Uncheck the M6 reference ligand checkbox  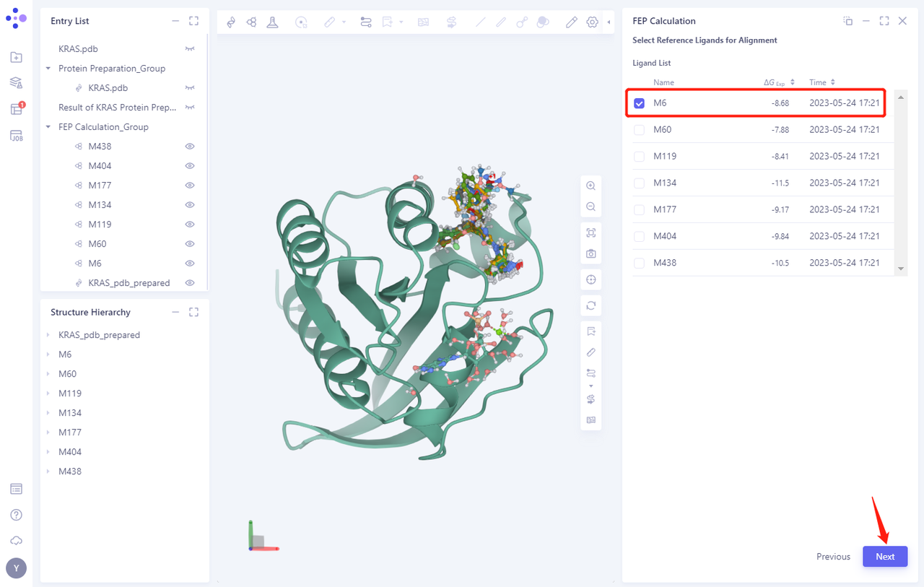coord(639,103)
